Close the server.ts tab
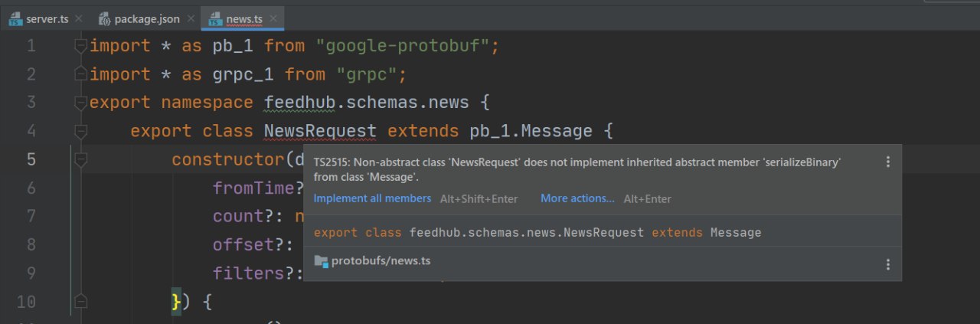Screen dimensions: 980x324 [79, 18]
